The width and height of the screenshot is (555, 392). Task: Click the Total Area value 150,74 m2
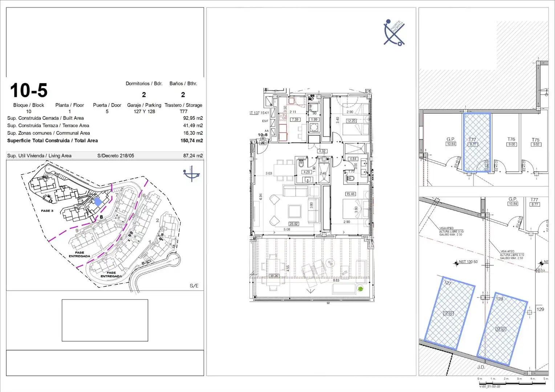click(x=192, y=140)
